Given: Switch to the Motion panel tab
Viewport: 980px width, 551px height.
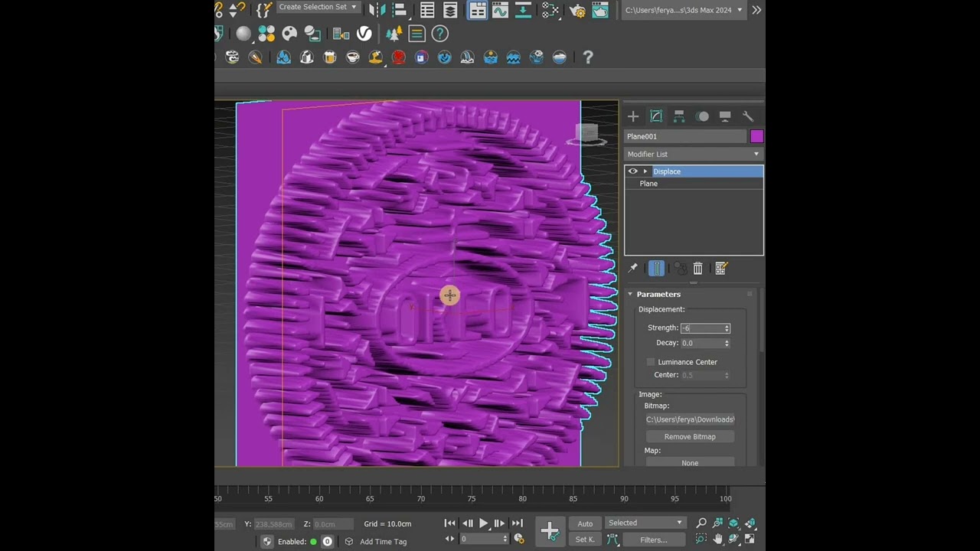Looking at the screenshot, I should pyautogui.click(x=702, y=116).
